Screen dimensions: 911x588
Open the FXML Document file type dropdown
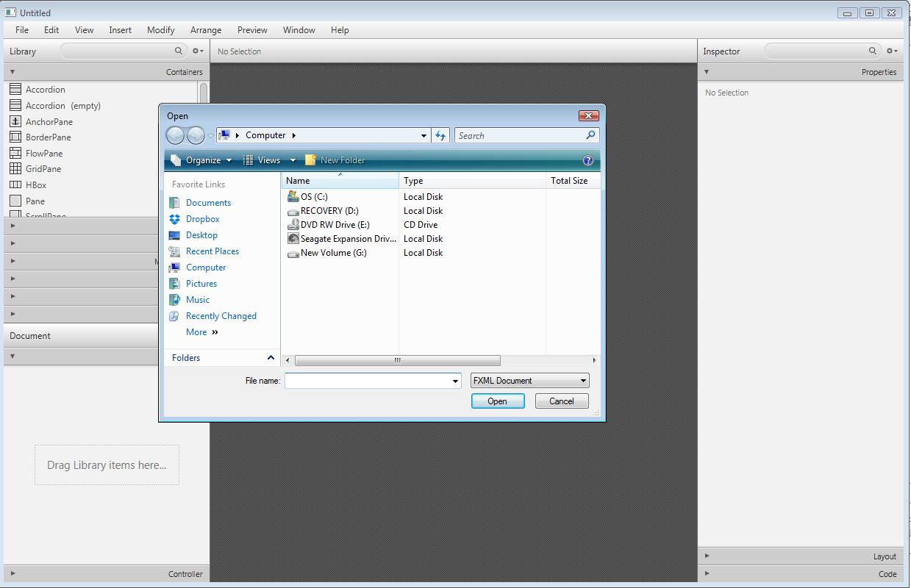pyautogui.click(x=529, y=381)
